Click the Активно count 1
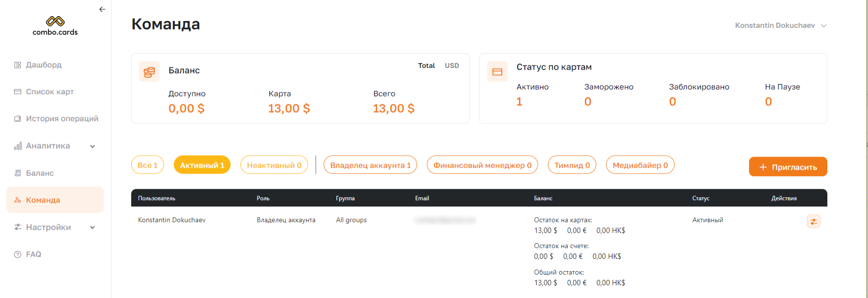The height and width of the screenshot is (298, 868). click(x=519, y=102)
